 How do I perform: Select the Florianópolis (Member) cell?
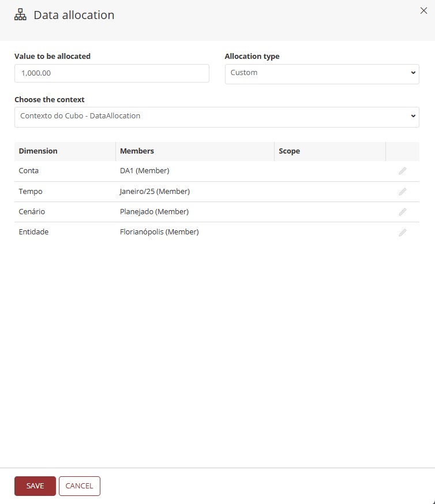point(159,232)
